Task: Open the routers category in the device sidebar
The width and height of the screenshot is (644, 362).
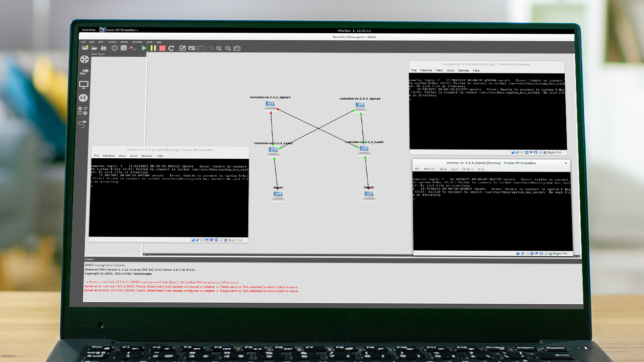Action: pyautogui.click(x=84, y=60)
